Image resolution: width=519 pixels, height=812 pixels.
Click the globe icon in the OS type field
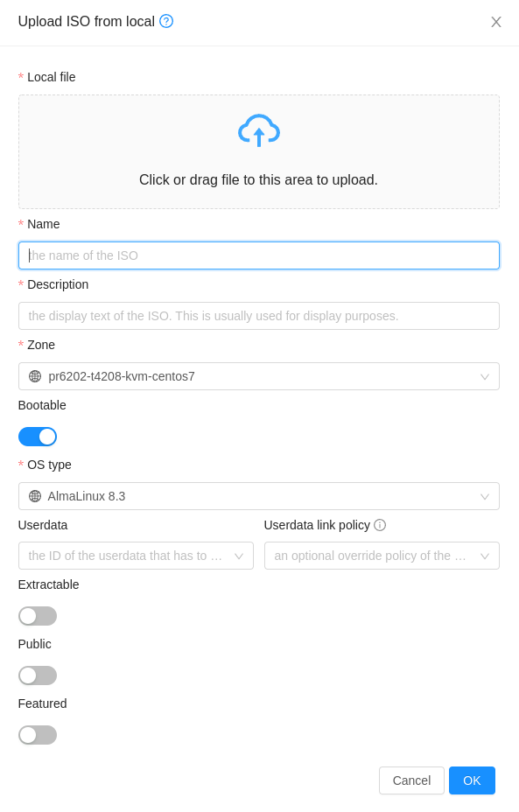click(36, 496)
